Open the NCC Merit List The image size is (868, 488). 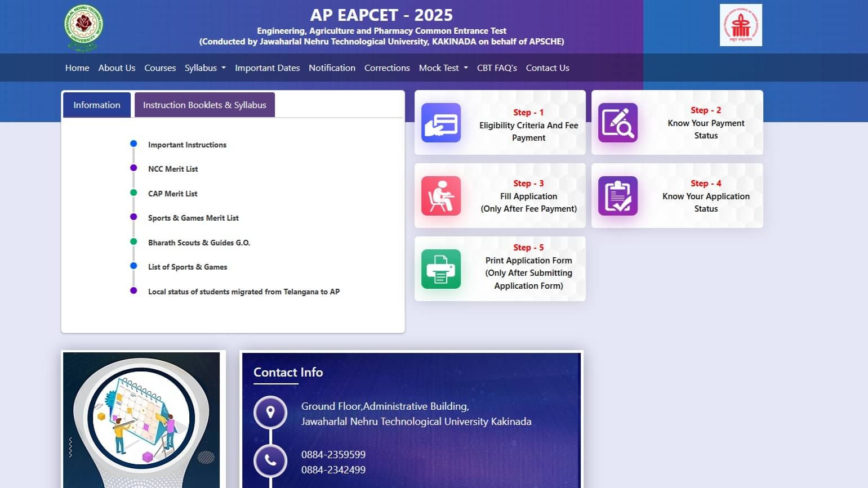click(173, 169)
